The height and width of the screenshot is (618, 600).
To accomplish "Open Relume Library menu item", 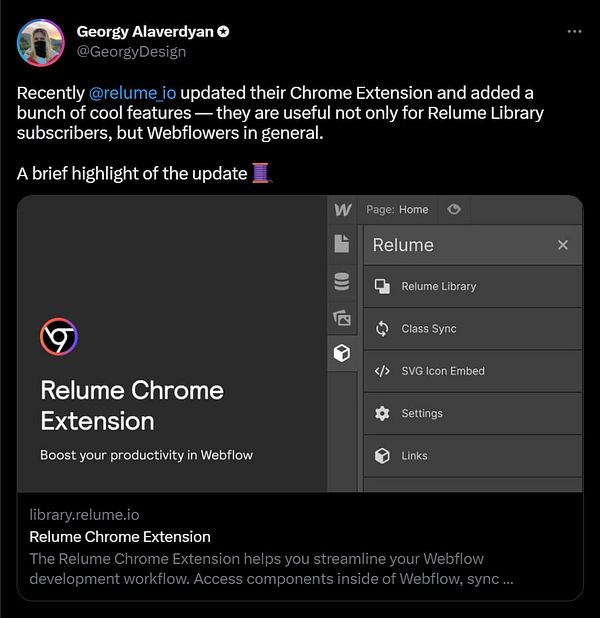I will coord(438,286).
